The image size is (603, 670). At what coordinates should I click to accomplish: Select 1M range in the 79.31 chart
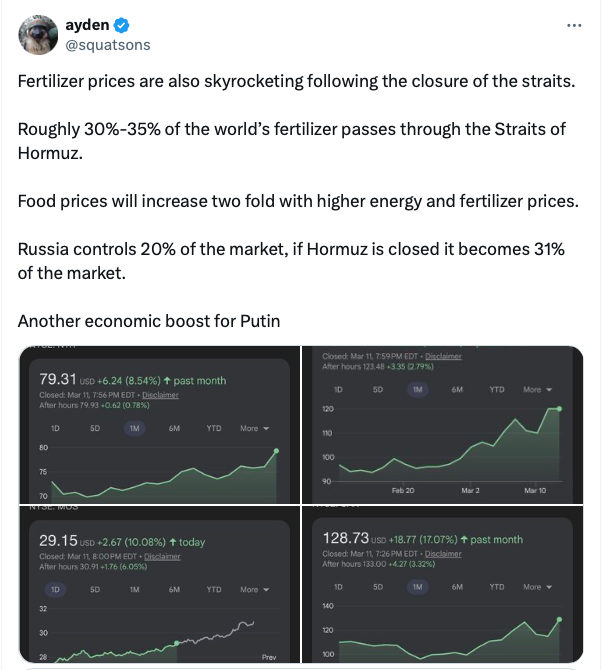click(133, 428)
